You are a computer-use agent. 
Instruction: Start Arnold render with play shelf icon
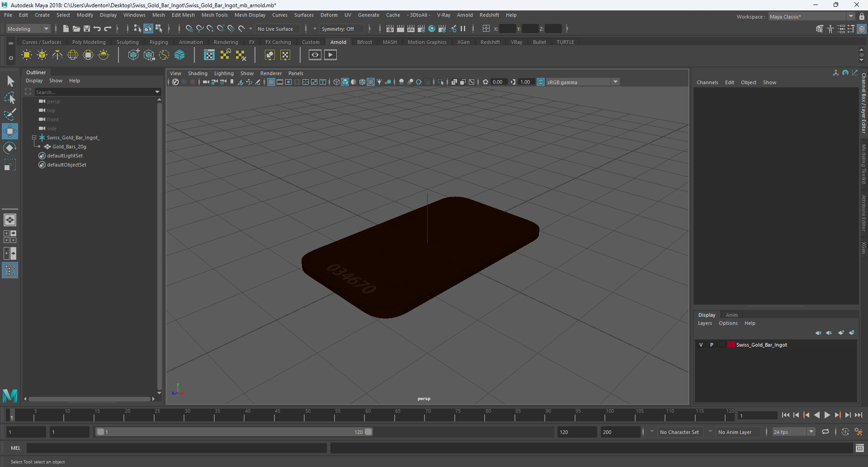[330, 55]
